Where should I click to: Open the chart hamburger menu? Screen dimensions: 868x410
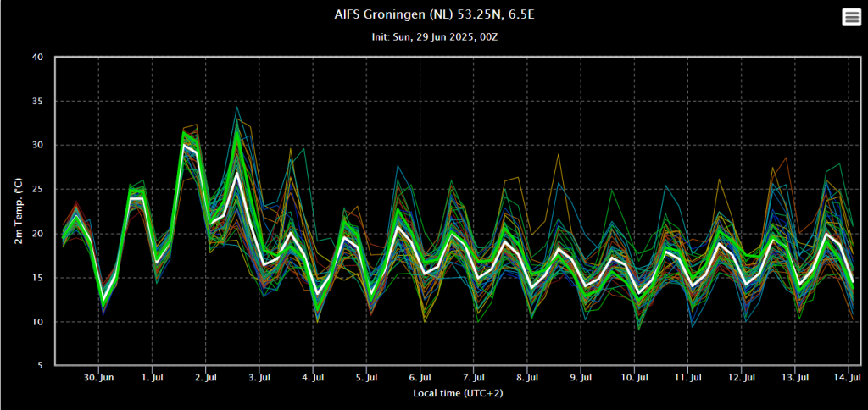click(851, 18)
